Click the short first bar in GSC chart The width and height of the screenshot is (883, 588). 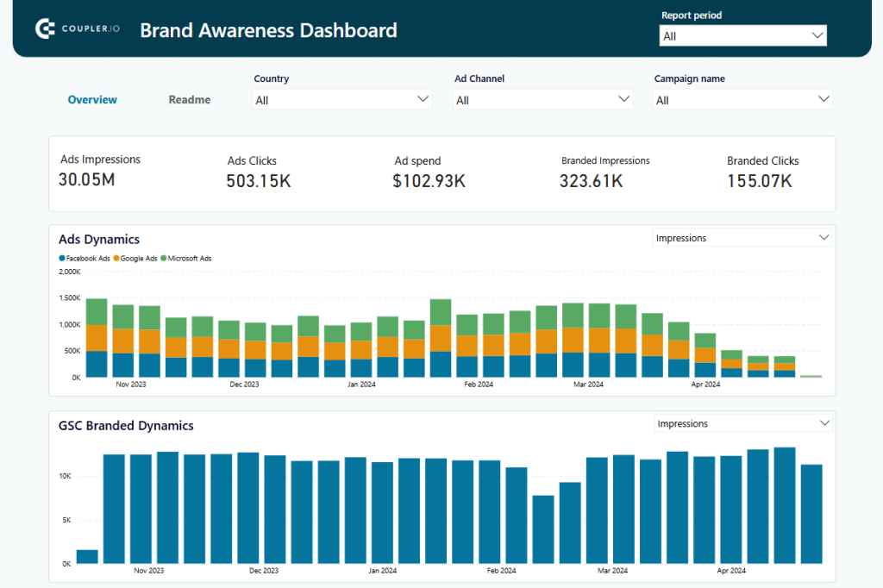87,556
